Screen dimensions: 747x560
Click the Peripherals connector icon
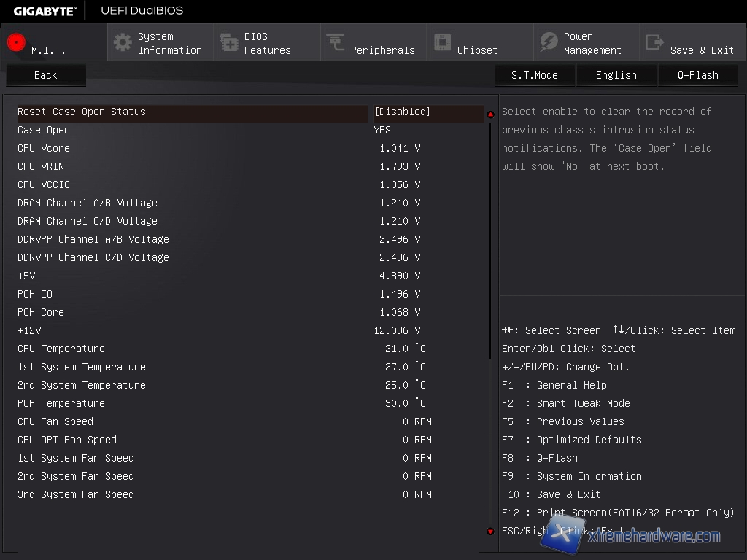336,43
